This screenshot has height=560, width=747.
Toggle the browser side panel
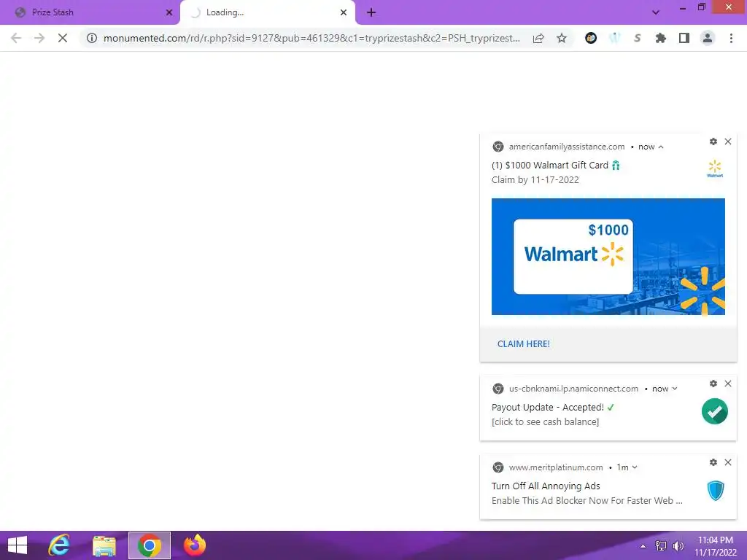684,38
